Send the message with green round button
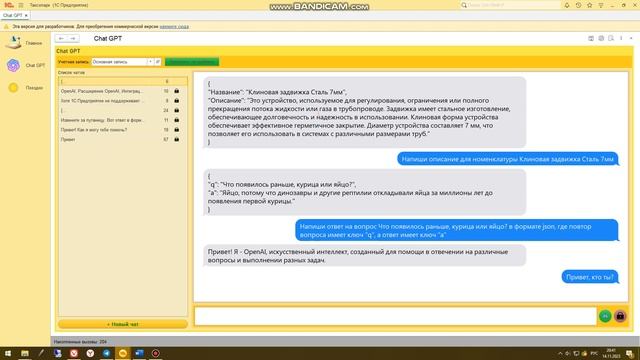This screenshot has width=640, height=360. (605, 316)
